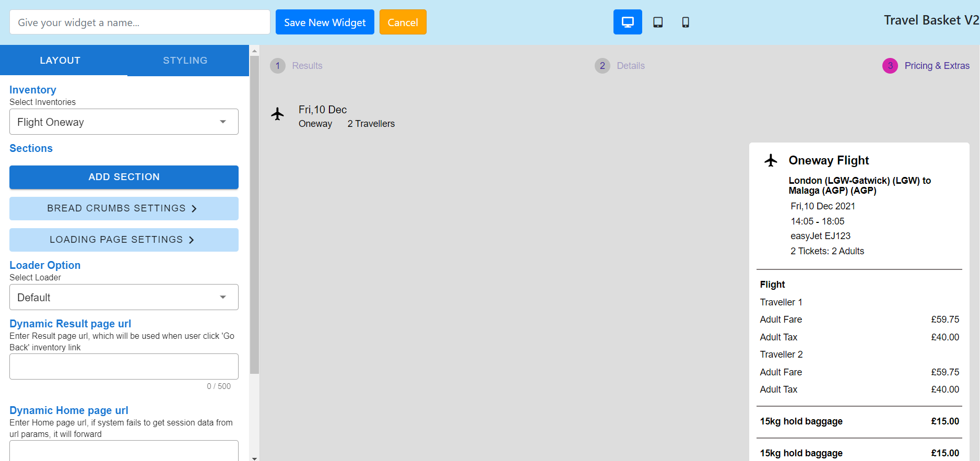Click the orange Cancel button

(403, 22)
